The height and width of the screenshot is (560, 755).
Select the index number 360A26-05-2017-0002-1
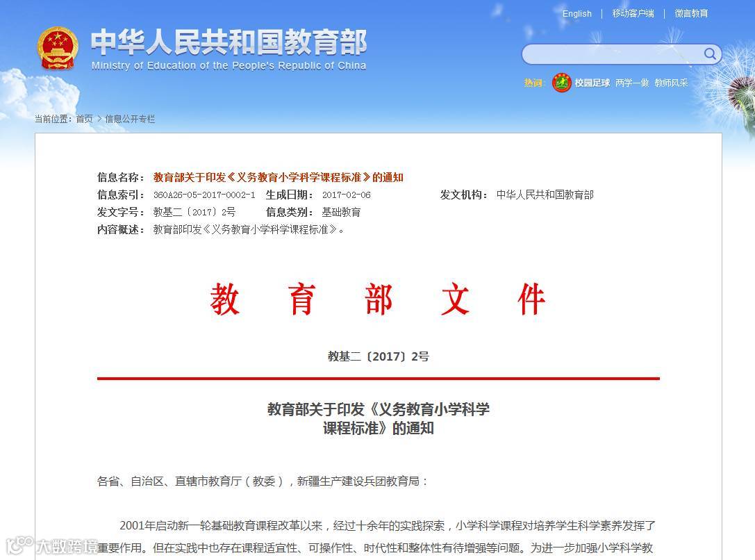click(204, 195)
